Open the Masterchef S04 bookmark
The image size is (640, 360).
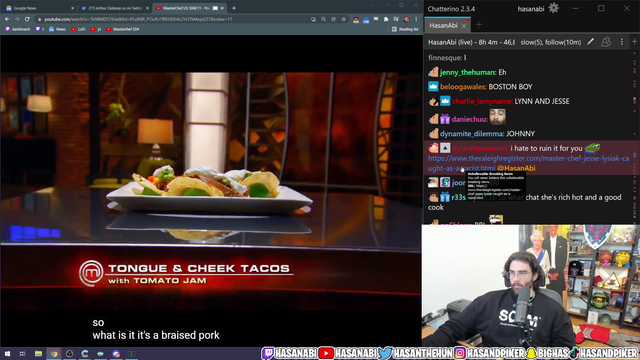click(x=123, y=29)
